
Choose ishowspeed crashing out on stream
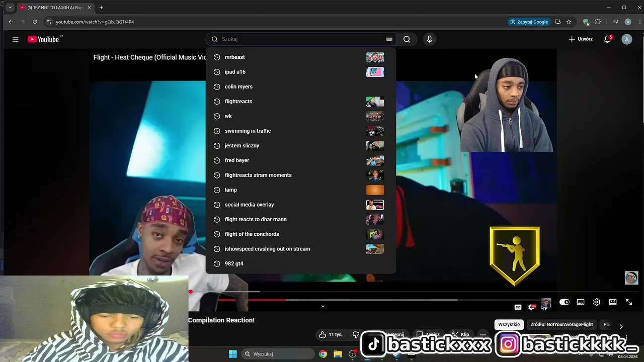[300, 249]
